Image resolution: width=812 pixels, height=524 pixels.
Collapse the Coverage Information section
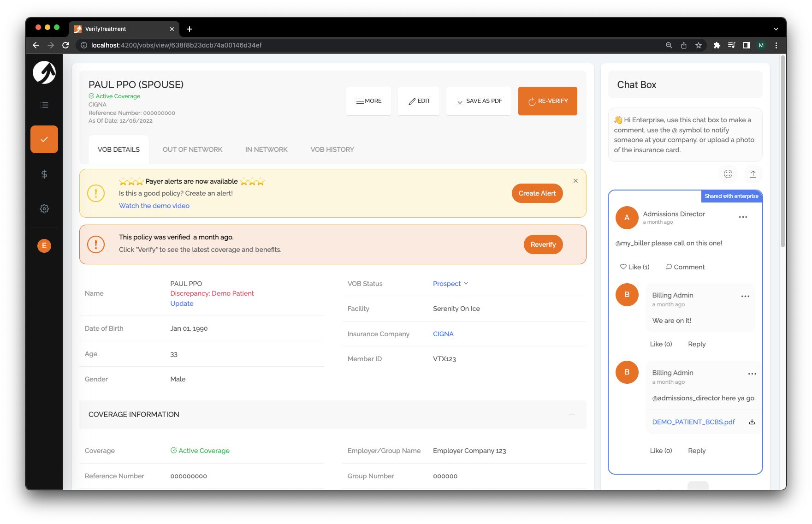tap(572, 414)
